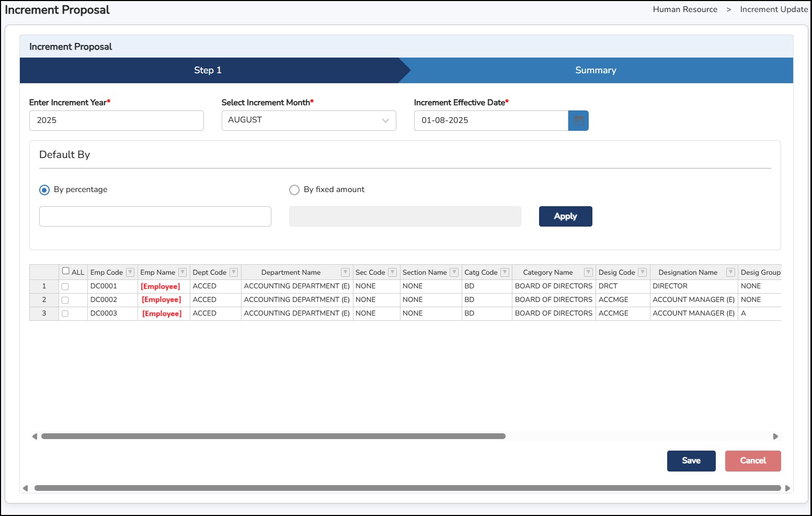Click the Emp Code column filter icon
Viewport: 812px width, 516px height.
pos(130,272)
